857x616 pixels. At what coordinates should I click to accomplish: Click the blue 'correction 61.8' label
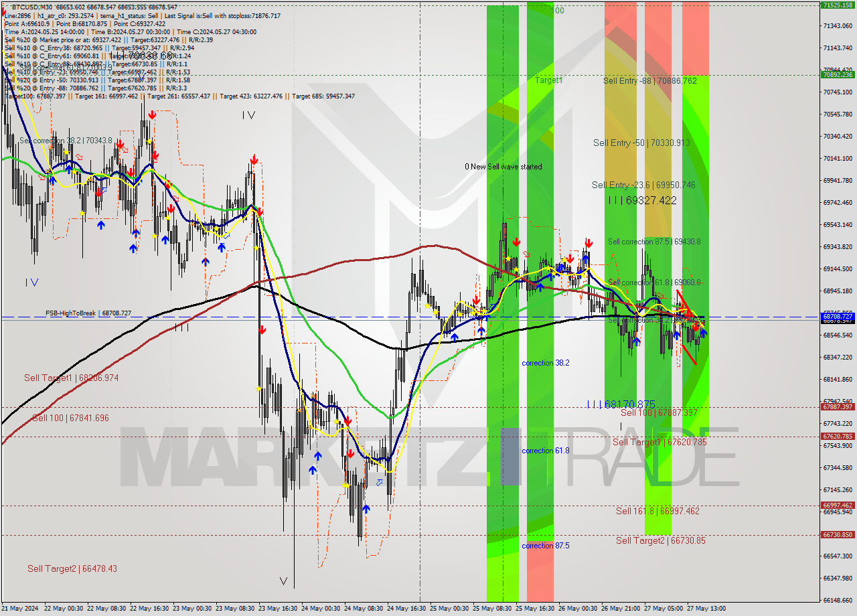(546, 451)
